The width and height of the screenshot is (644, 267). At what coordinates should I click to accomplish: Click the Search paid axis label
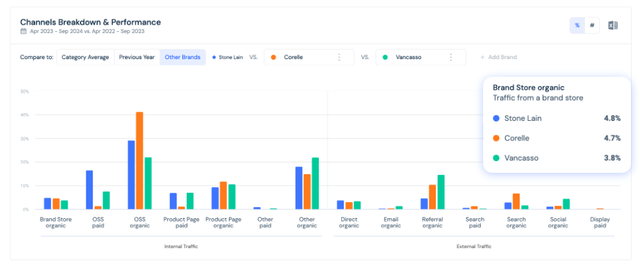(x=474, y=222)
